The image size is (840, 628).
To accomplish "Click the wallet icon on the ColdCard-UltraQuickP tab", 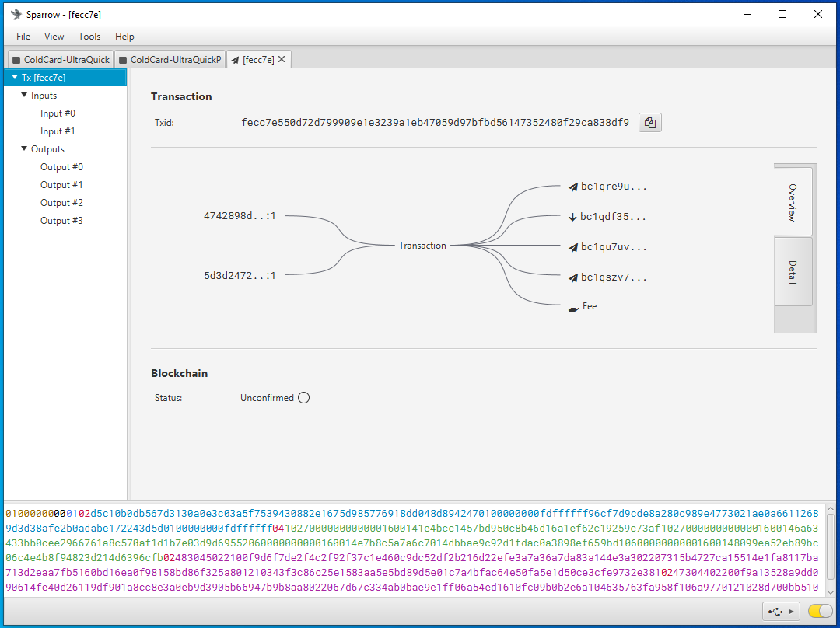I will click(123, 60).
